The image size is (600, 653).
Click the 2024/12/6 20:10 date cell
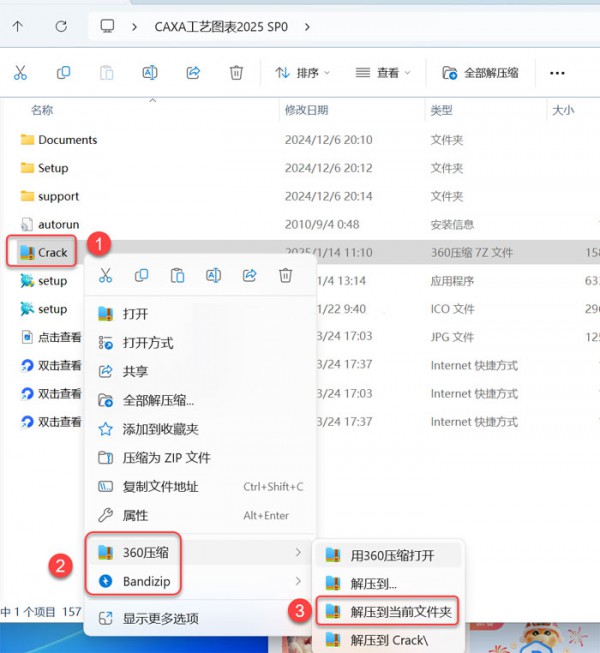[x=329, y=140]
